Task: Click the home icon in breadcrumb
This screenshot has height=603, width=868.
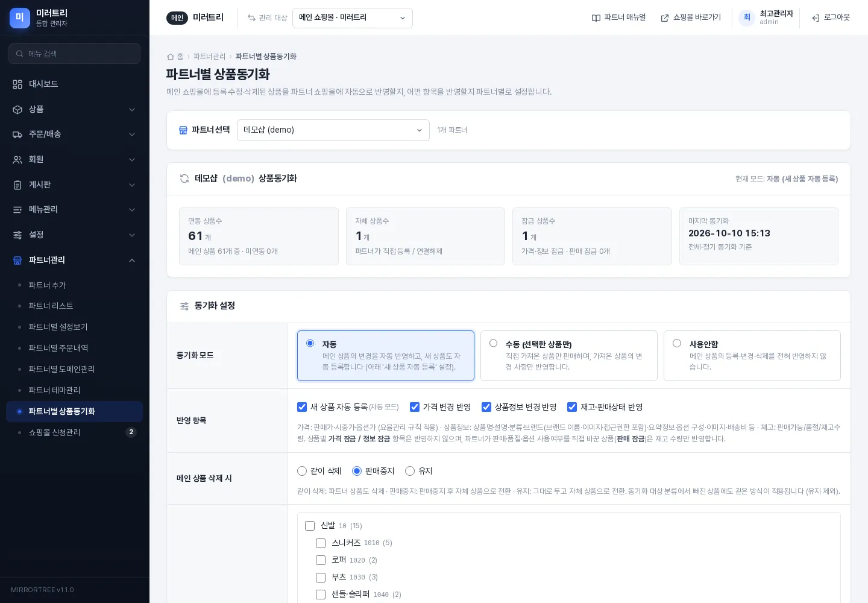Action: (x=171, y=57)
